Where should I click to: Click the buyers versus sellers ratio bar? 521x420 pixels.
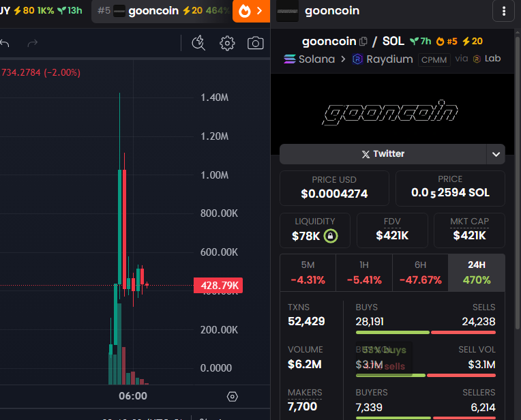coord(426,418)
